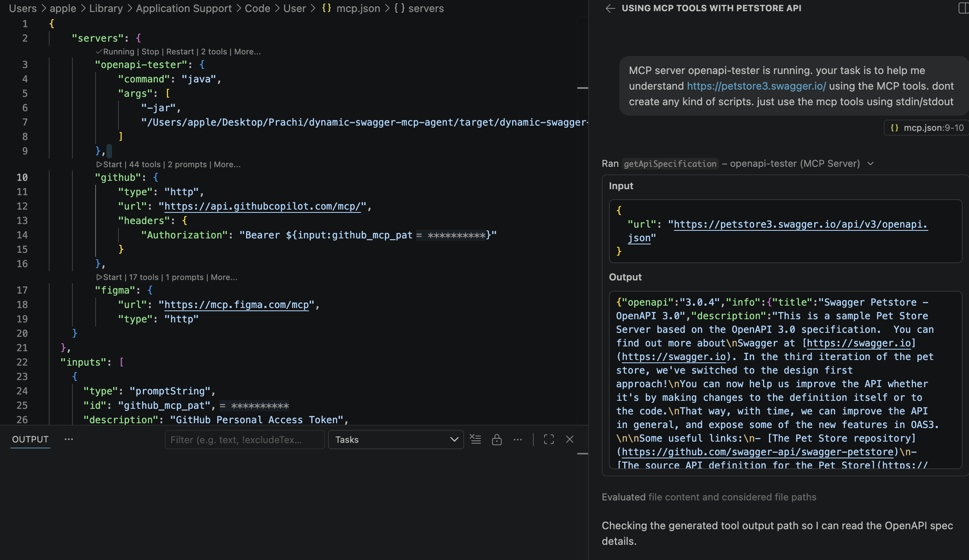Open the bracketed [https://swagger.io] link in Output
This screenshot has height=560, width=969.
[x=859, y=343]
